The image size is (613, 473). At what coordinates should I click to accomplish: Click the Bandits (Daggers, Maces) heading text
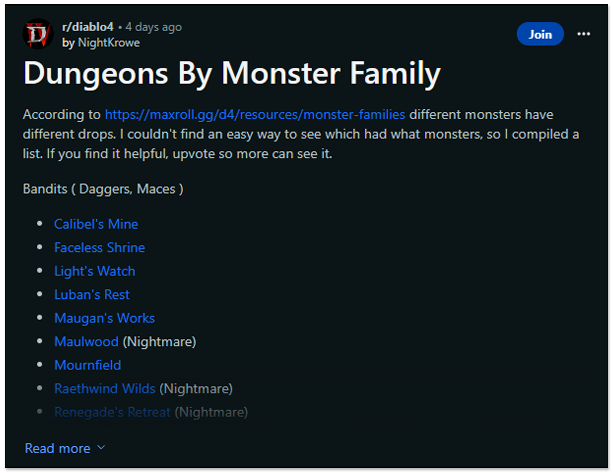coord(103,188)
